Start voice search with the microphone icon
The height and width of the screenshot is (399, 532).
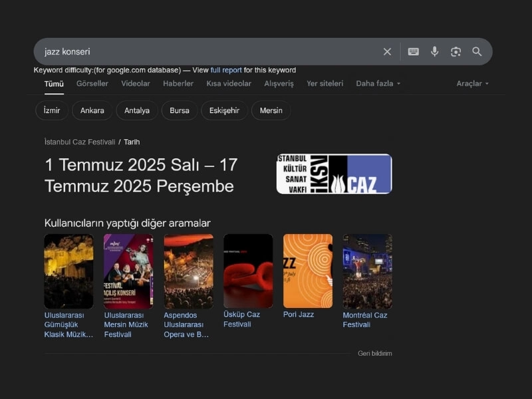[434, 52]
